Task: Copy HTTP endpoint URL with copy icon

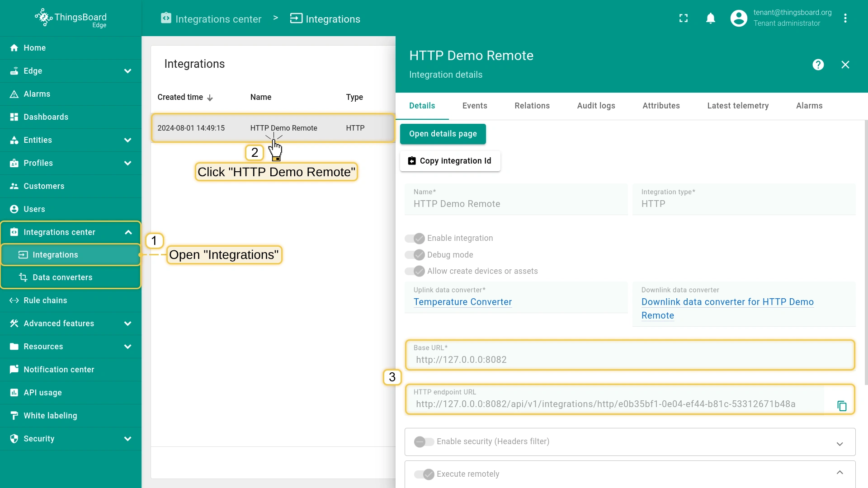Action: [841, 406]
